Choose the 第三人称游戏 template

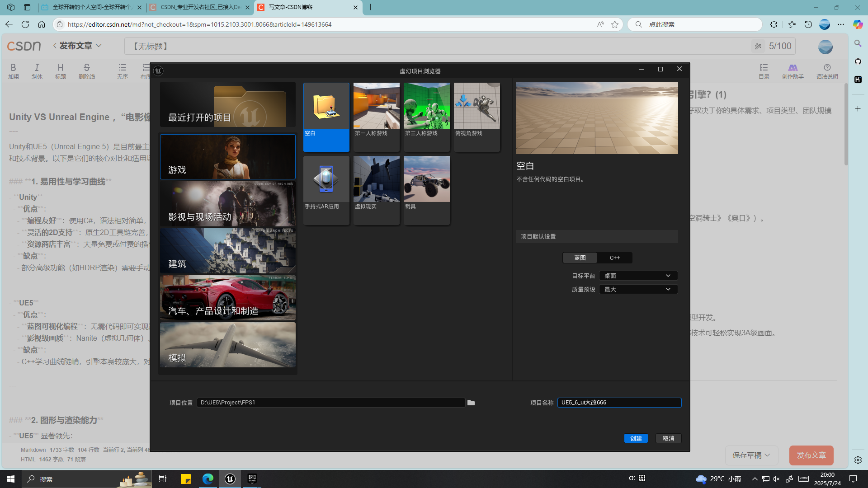click(426, 117)
